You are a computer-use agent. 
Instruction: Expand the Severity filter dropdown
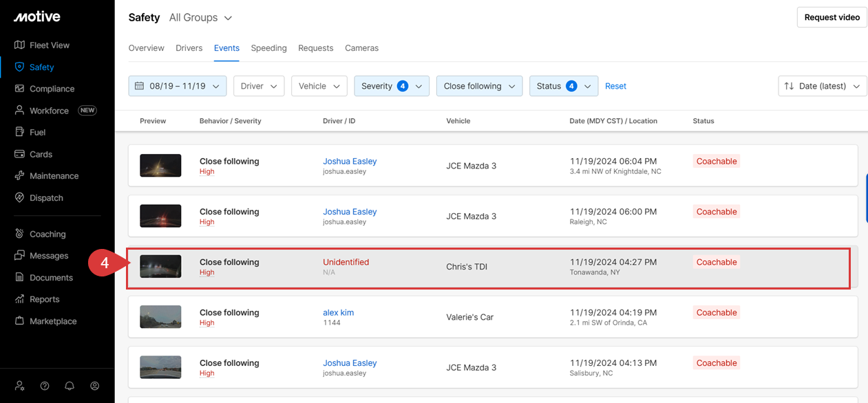[392, 86]
